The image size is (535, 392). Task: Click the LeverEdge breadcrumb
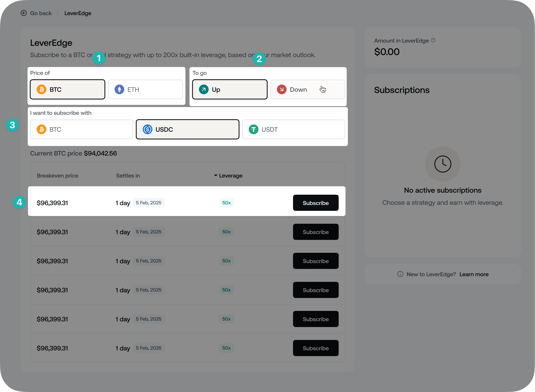[78, 13]
